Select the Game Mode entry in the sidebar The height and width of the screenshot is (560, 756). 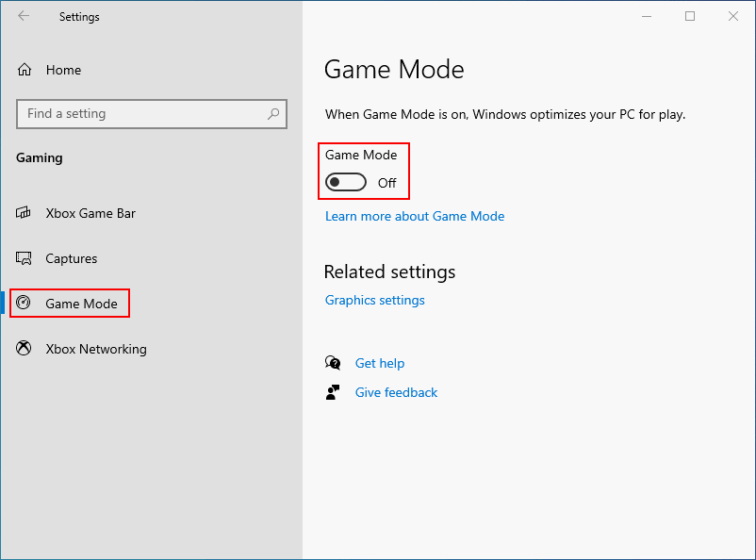[84, 304]
